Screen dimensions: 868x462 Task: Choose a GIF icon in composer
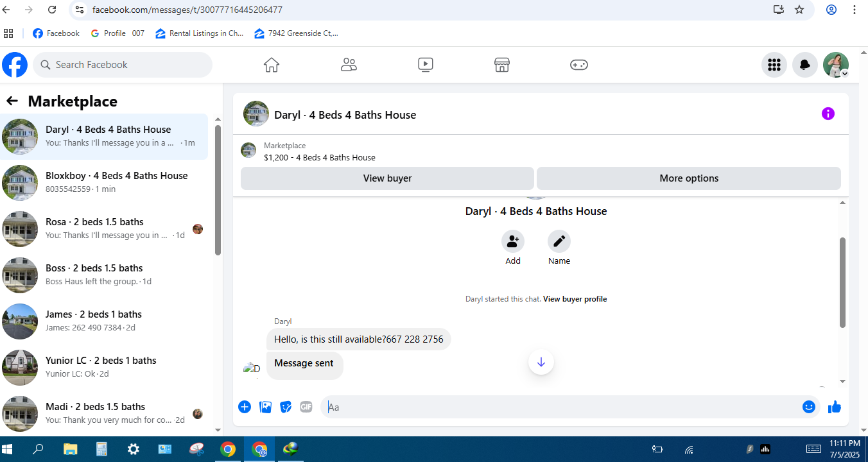pyautogui.click(x=306, y=407)
